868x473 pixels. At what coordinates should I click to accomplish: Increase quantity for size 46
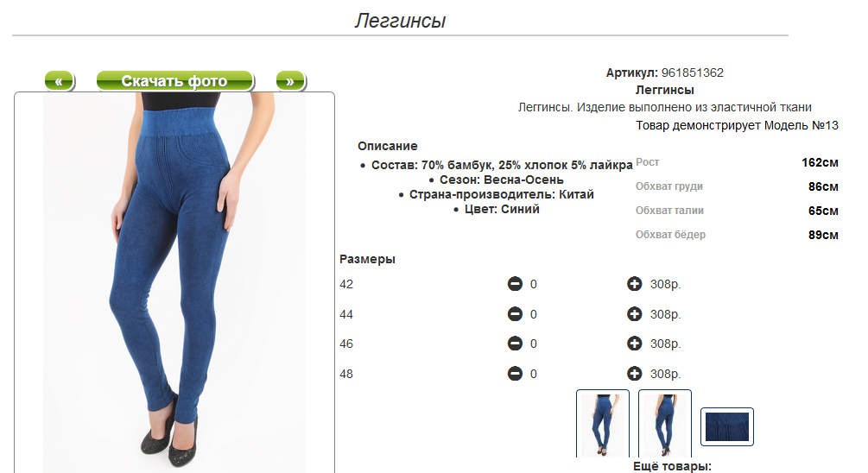[635, 344]
